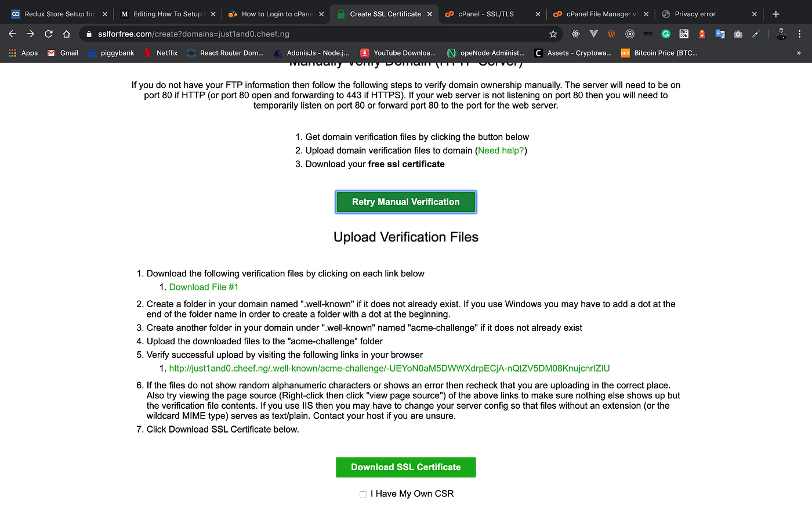Click the Retry Manual Verification button
812x508 pixels.
(x=406, y=202)
